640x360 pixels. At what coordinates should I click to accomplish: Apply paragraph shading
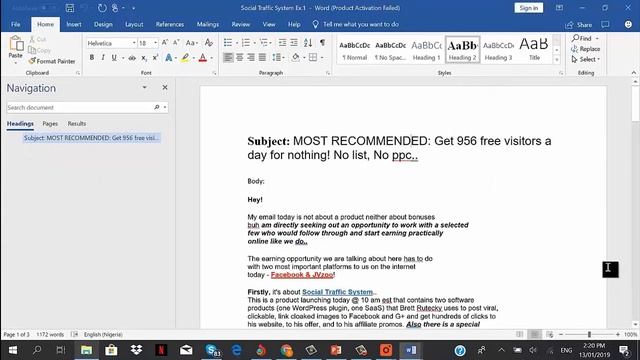pos(296,58)
